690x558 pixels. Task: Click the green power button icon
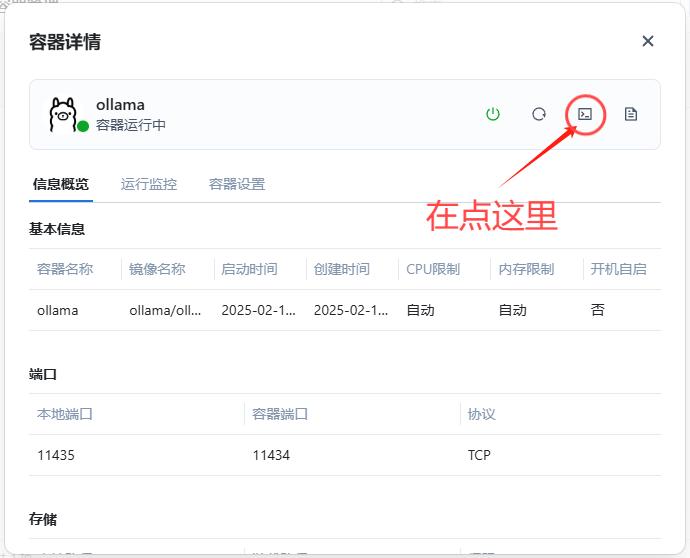[x=493, y=114]
